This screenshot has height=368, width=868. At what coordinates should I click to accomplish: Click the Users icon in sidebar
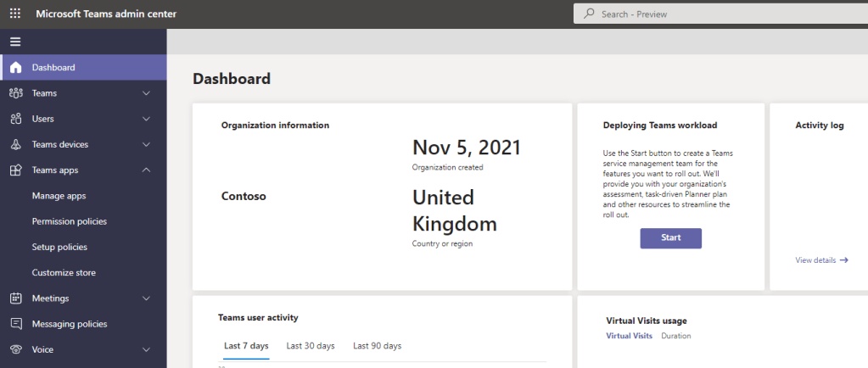[15, 119]
